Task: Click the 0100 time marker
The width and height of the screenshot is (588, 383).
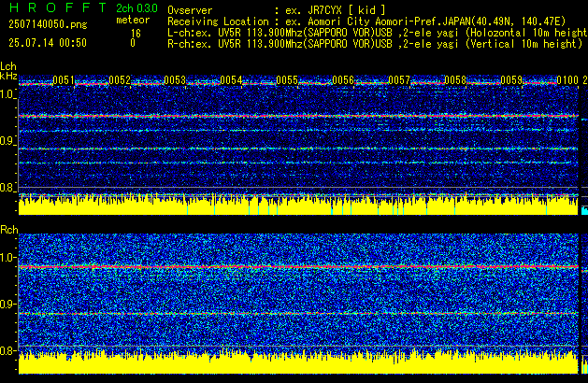Action: [567, 80]
